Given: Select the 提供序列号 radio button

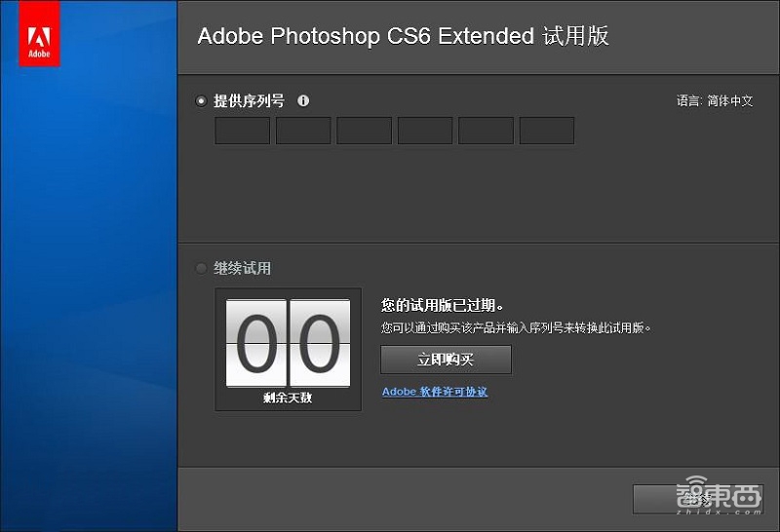Looking at the screenshot, I should click(201, 101).
